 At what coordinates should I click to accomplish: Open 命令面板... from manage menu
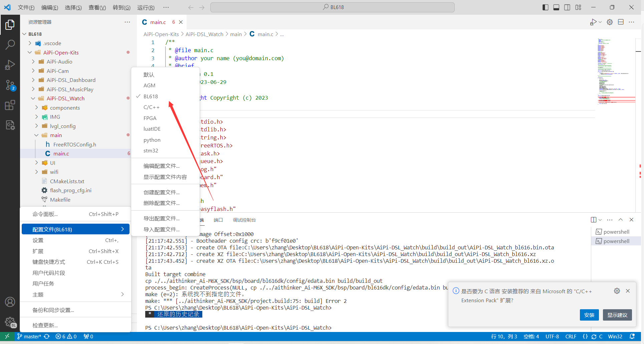click(75, 214)
